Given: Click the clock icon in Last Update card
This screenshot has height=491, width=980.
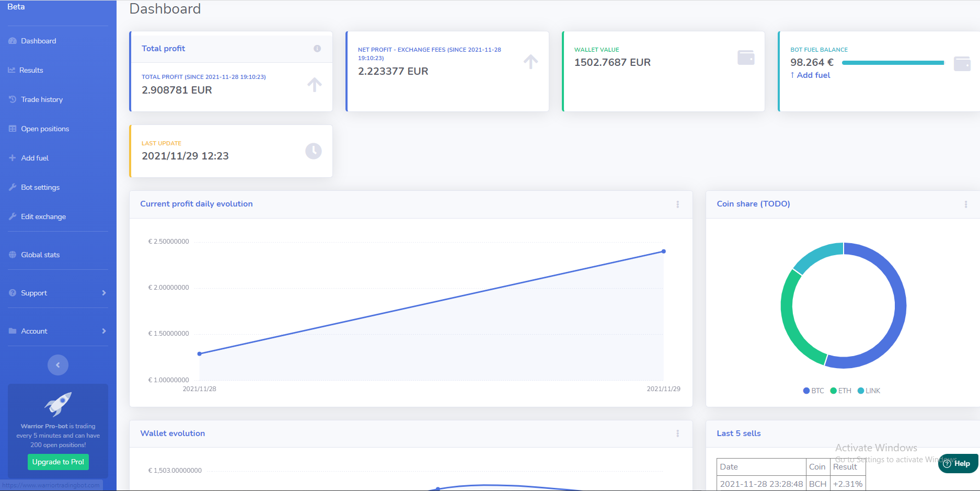Looking at the screenshot, I should click(x=313, y=151).
